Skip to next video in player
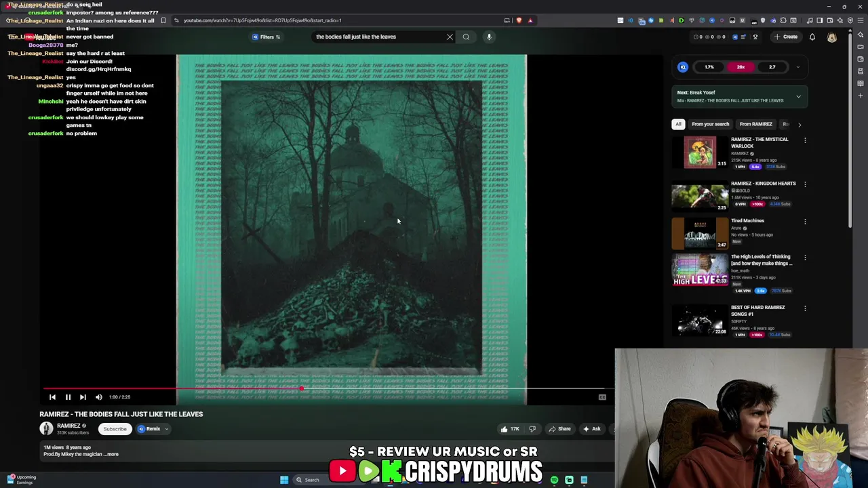Screen dimensions: 868x488 83,397
